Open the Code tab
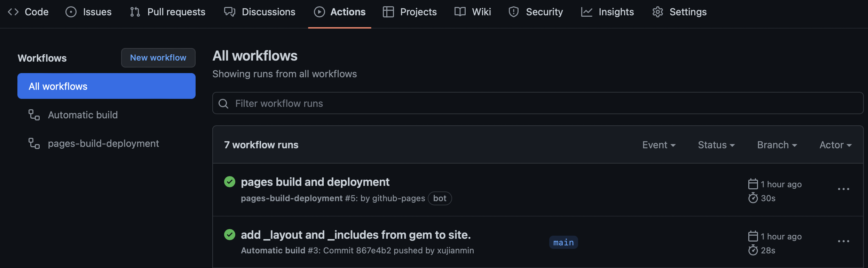The image size is (868, 268). point(28,12)
